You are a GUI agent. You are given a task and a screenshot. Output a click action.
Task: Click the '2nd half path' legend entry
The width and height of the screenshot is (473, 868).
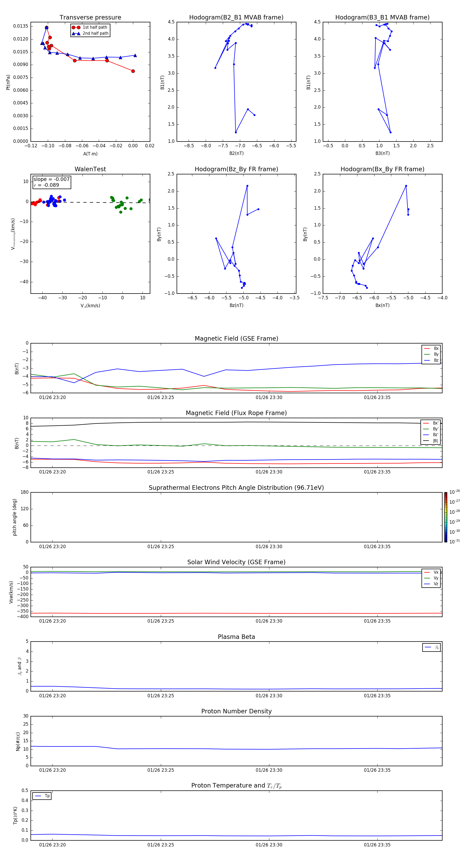90,33
